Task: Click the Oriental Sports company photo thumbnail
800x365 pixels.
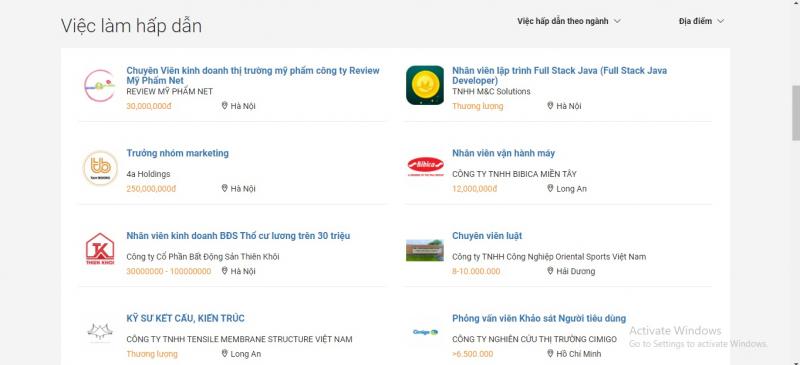Action: [425, 250]
